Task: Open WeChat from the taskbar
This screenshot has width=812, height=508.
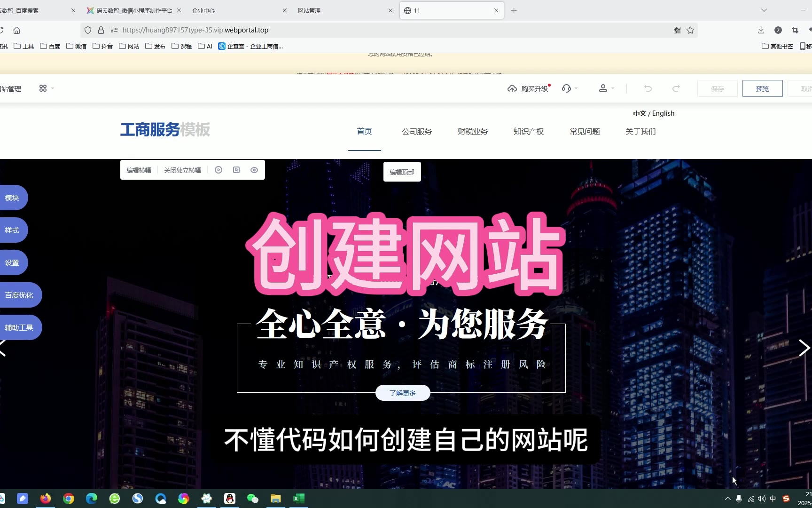Action: click(253, 499)
